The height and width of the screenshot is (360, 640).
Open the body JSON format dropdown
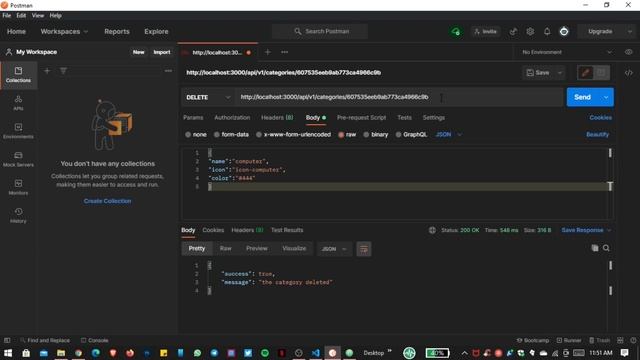[x=449, y=135]
